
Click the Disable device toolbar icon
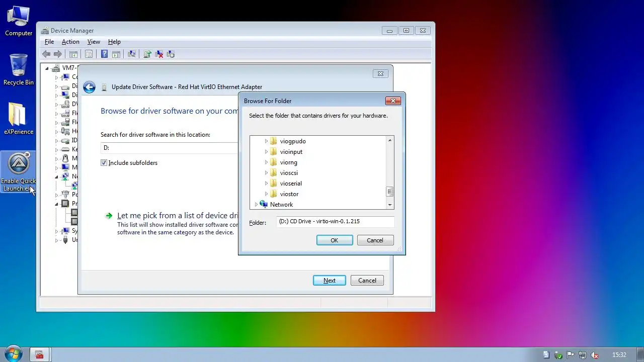[x=171, y=54]
